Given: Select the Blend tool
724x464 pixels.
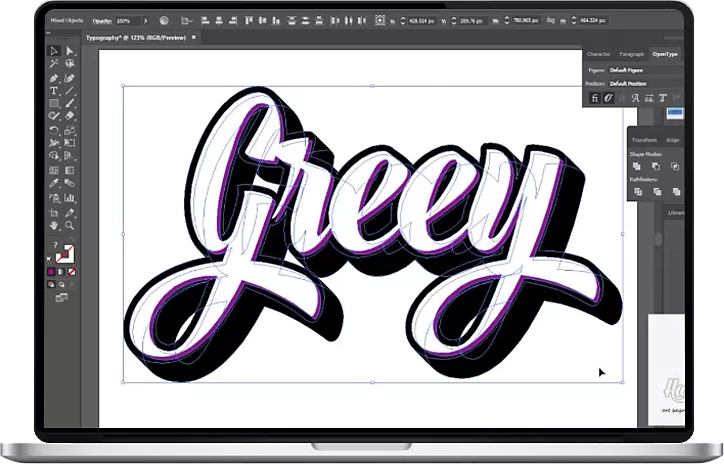Looking at the screenshot, I should tap(70, 183).
